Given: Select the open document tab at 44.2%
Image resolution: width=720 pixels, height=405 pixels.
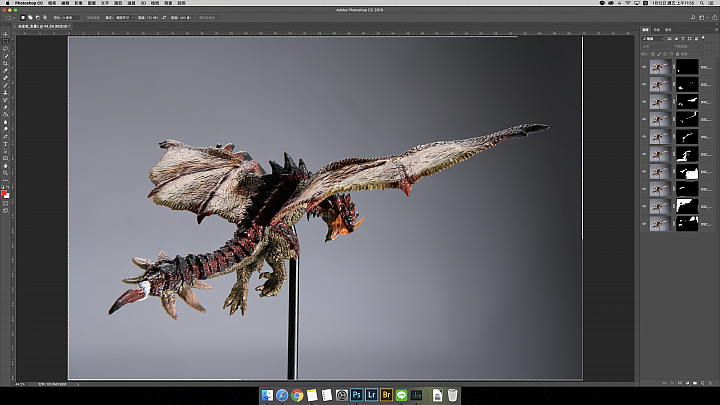Looking at the screenshot, I should click(x=43, y=26).
